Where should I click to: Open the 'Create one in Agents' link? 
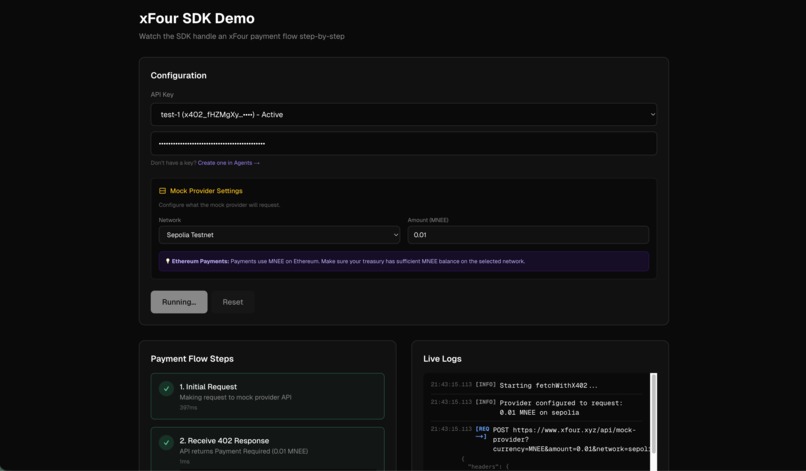tap(228, 163)
